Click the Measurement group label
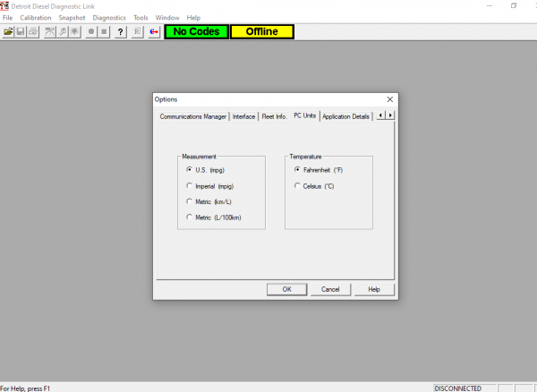Image resolution: width=537 pixels, height=392 pixels. 199,157
